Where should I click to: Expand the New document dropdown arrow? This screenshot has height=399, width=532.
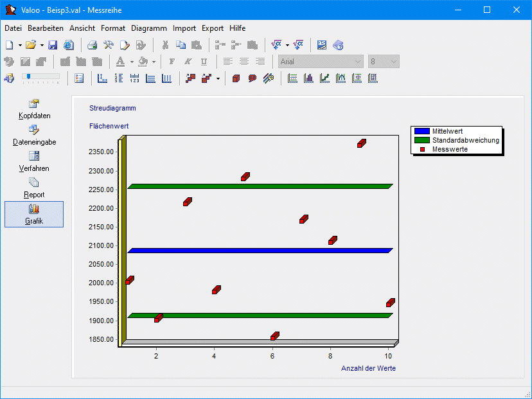(20, 45)
